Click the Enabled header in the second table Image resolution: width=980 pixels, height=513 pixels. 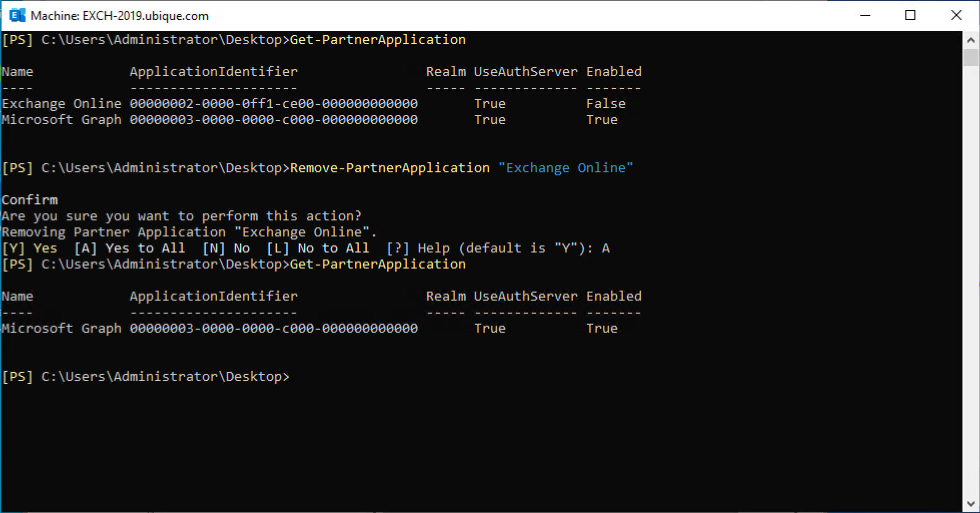point(614,297)
